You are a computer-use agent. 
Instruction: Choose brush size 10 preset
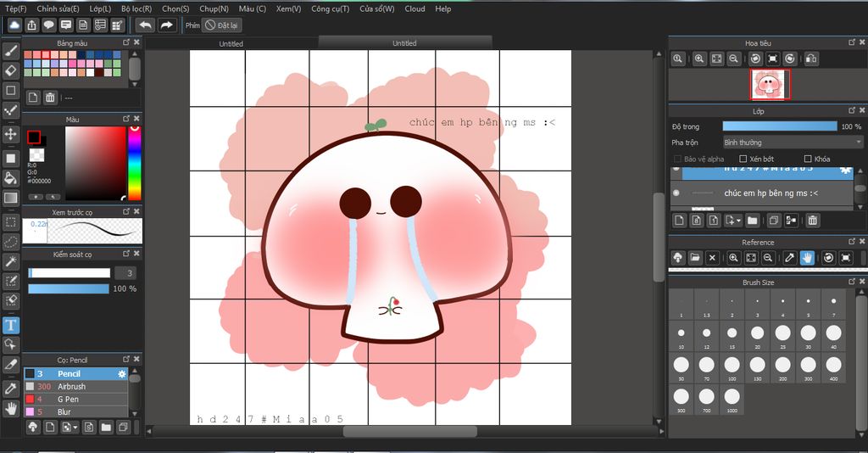(x=682, y=335)
